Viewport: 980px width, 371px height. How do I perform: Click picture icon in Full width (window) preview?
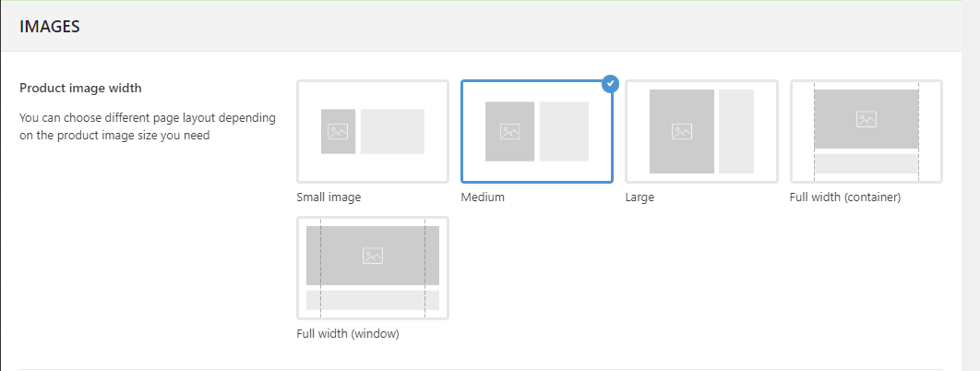(x=373, y=256)
